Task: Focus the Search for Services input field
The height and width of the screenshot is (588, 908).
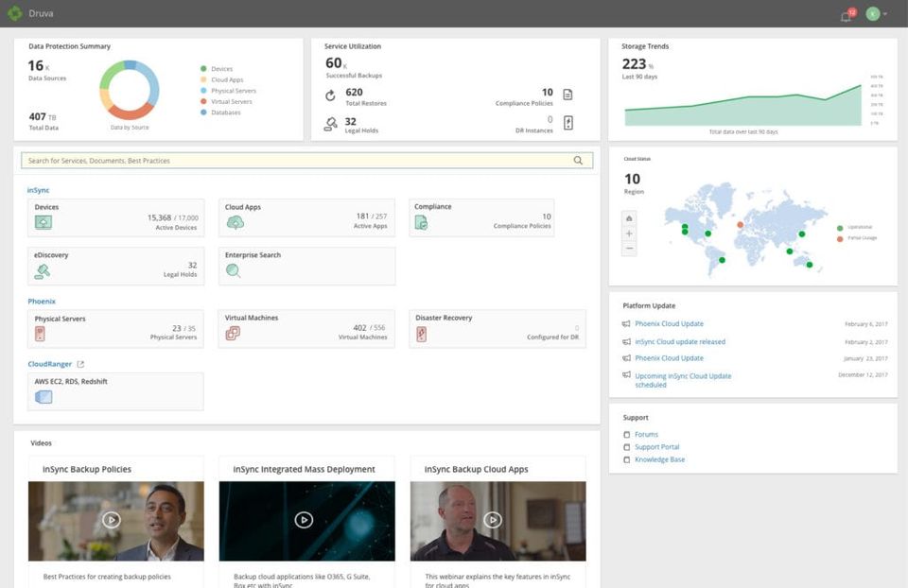Action: [x=306, y=161]
